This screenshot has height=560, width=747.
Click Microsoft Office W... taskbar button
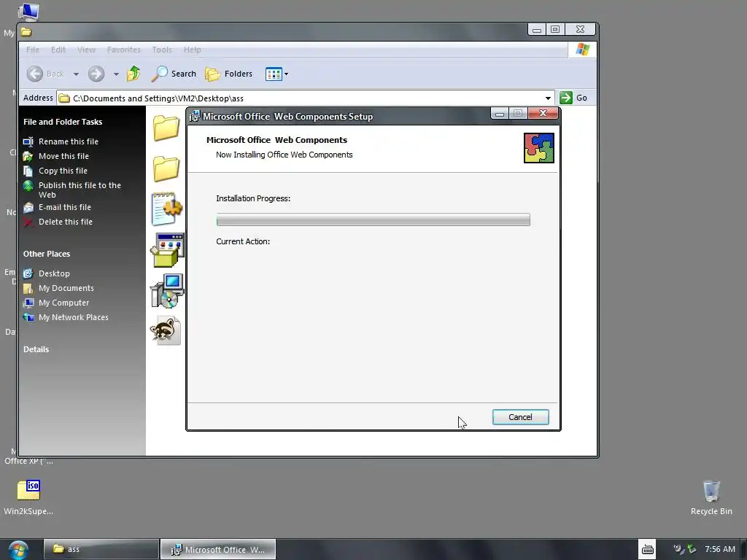(x=217, y=549)
